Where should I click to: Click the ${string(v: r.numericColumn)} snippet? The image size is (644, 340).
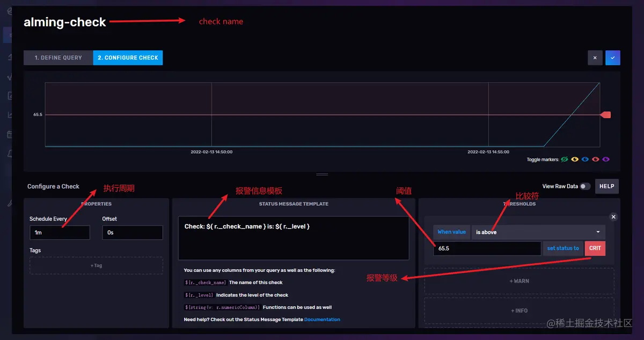tap(223, 307)
